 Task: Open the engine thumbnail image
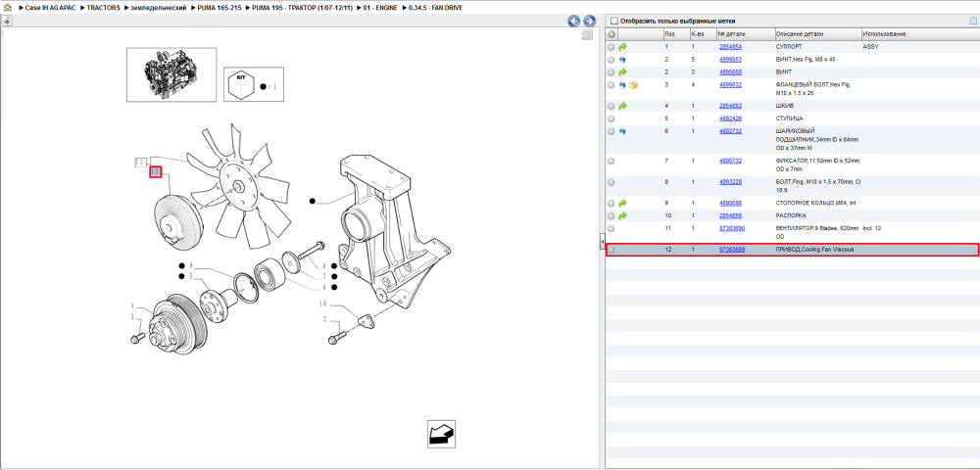click(171, 74)
